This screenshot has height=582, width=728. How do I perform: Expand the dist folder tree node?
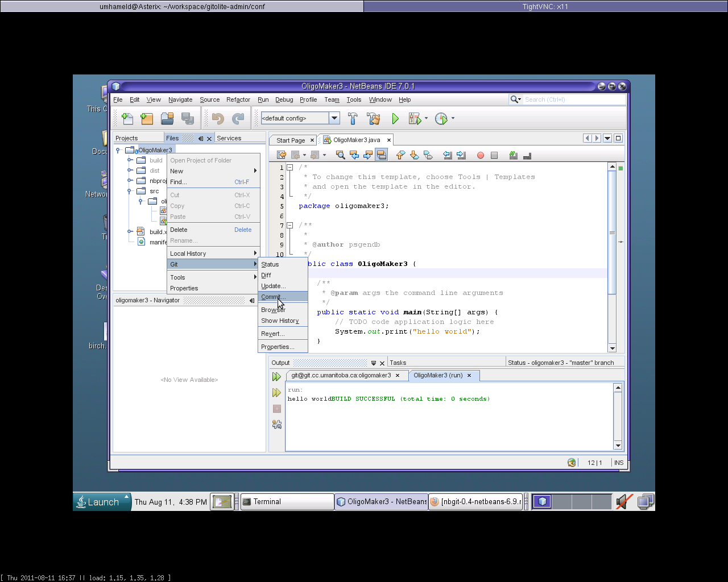click(x=130, y=170)
